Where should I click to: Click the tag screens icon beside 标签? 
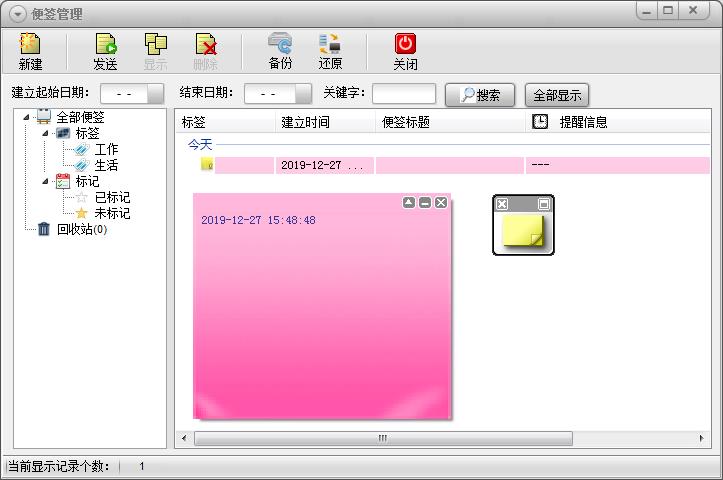click(63, 133)
